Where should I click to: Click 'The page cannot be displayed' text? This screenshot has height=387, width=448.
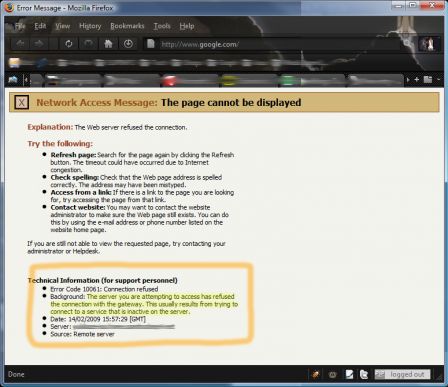point(231,102)
